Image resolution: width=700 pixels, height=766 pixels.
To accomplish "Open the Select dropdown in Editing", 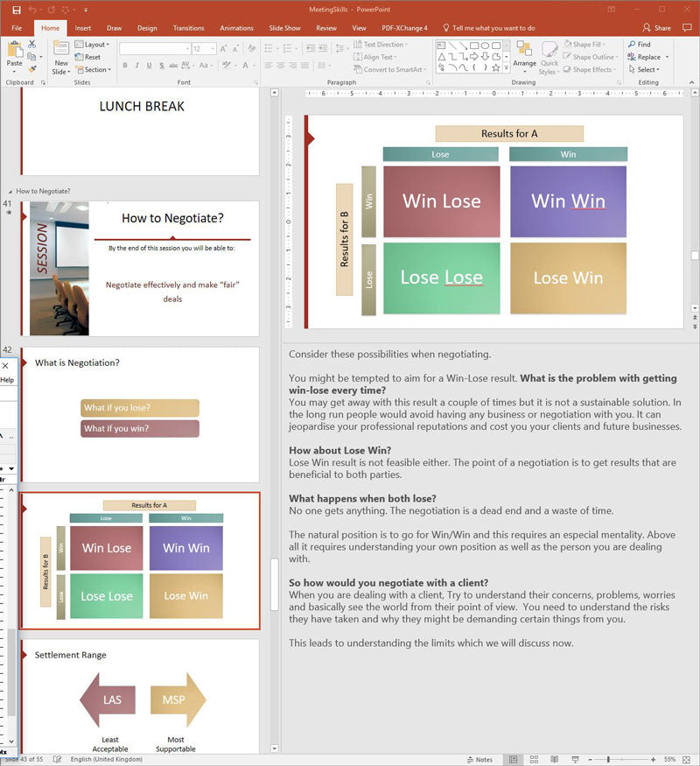I will 644,70.
